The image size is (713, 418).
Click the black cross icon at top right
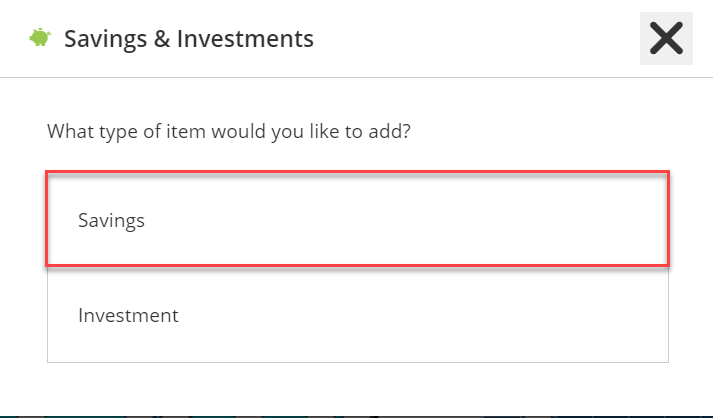[x=666, y=39]
